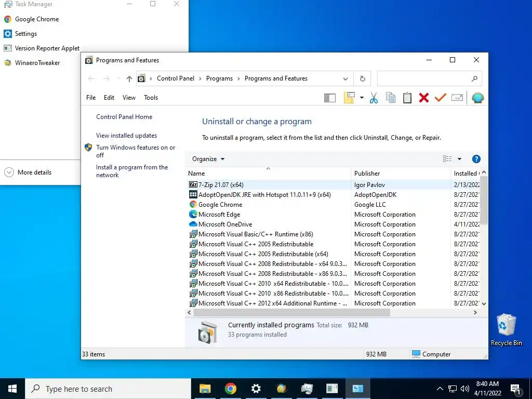Open the recent locations dropdown arrow
532x399 pixels.
(x=118, y=79)
